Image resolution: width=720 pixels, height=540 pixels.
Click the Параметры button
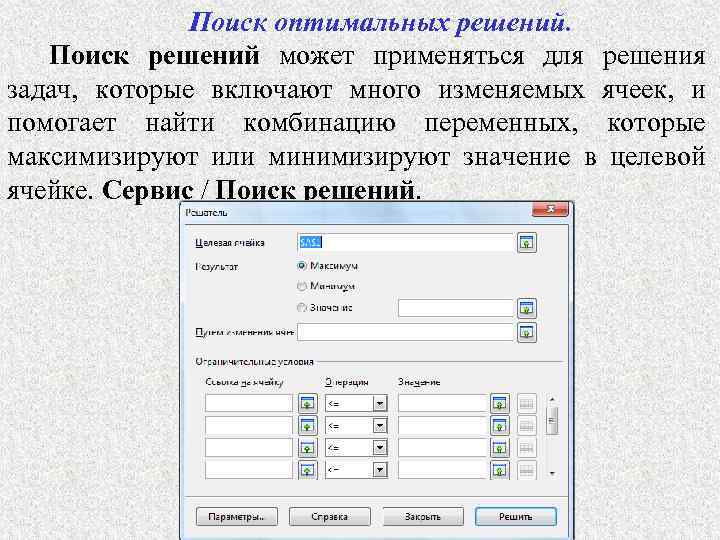point(236,517)
